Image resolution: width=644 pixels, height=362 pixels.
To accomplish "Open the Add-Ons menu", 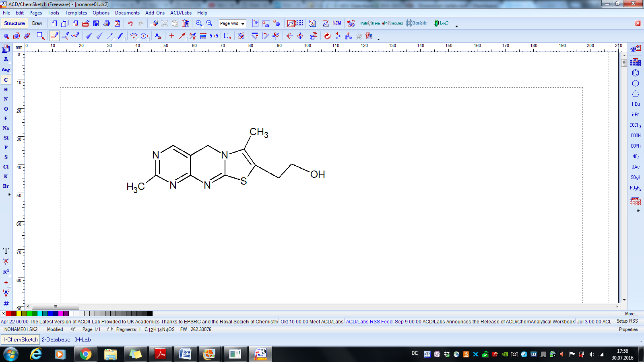I will point(155,13).
